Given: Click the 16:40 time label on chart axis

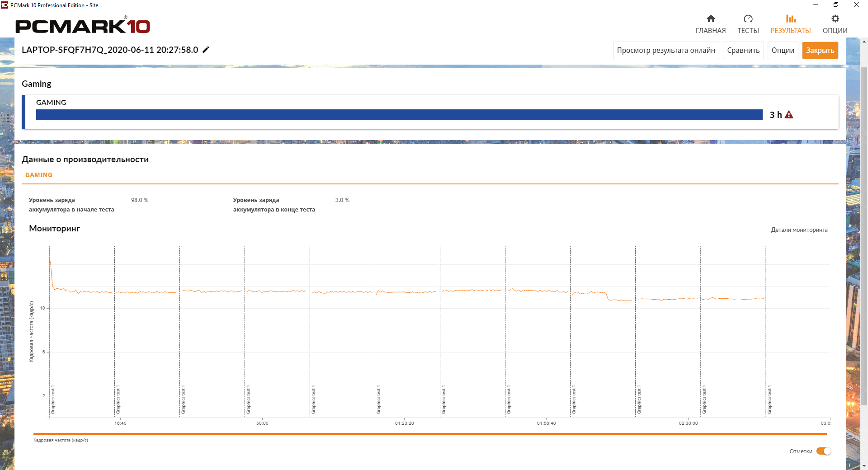Looking at the screenshot, I should tap(120, 423).
